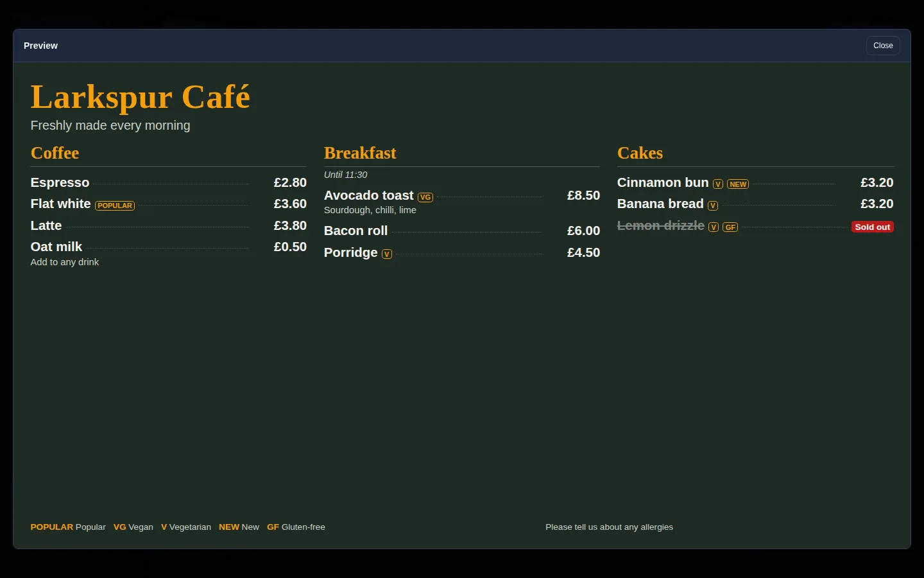The image size is (924, 578).
Task: Click the POPULAR legend entry in the footer
Action: (x=68, y=527)
